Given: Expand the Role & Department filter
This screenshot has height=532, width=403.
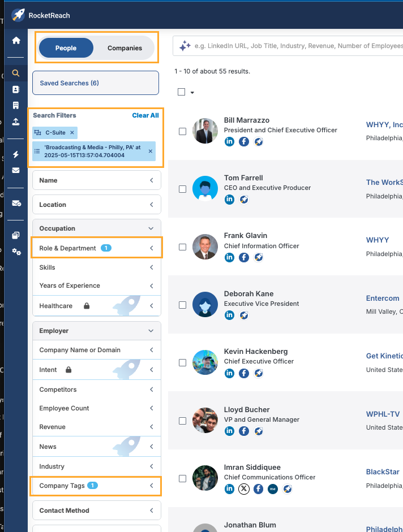Looking at the screenshot, I should click(97, 248).
